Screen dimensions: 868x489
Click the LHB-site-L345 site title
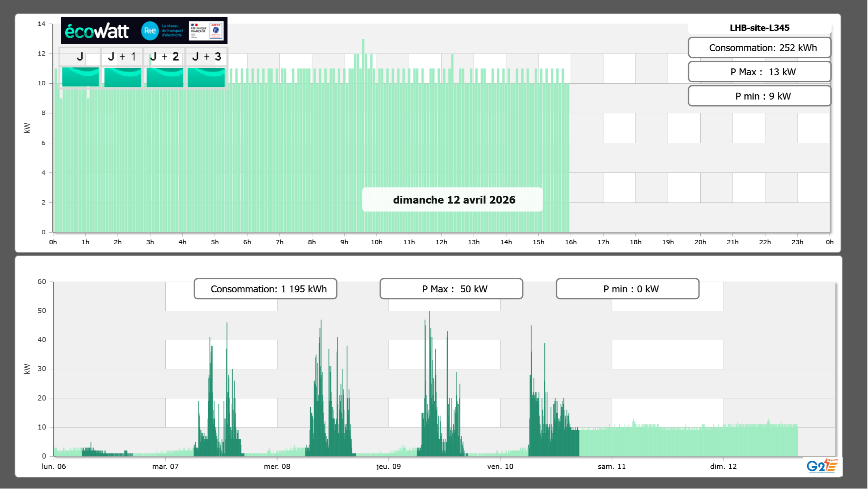click(759, 28)
